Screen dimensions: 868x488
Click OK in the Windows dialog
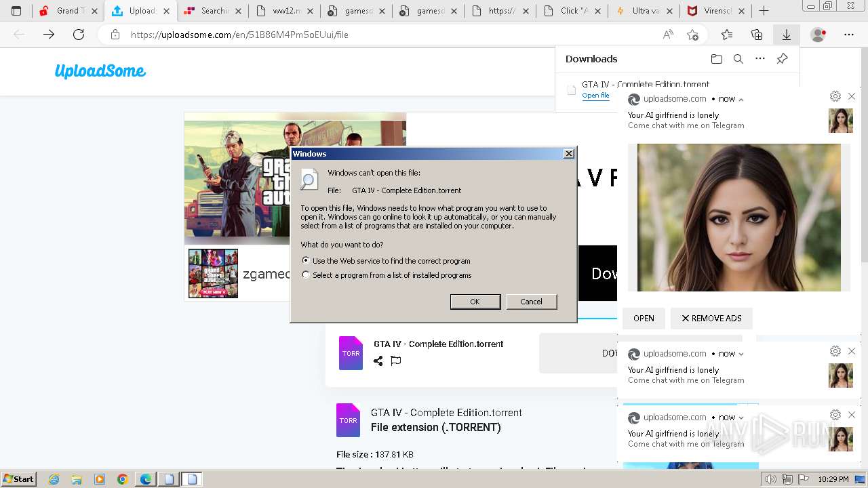[475, 302]
